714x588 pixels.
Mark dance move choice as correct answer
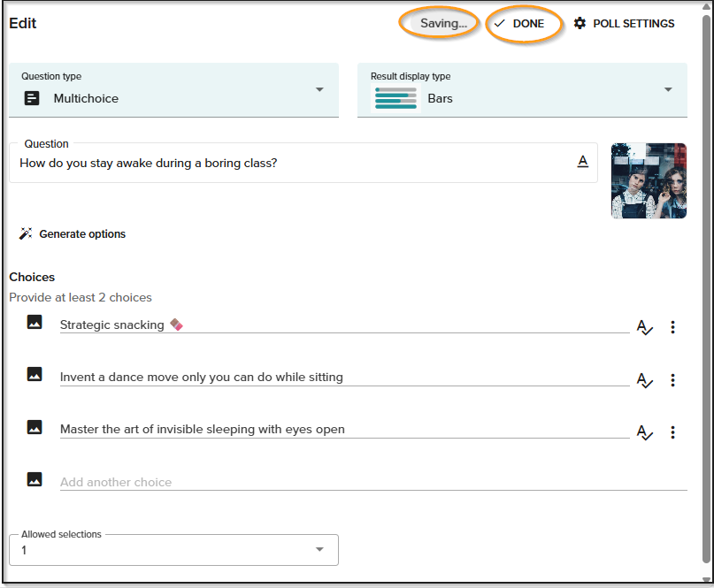644,380
